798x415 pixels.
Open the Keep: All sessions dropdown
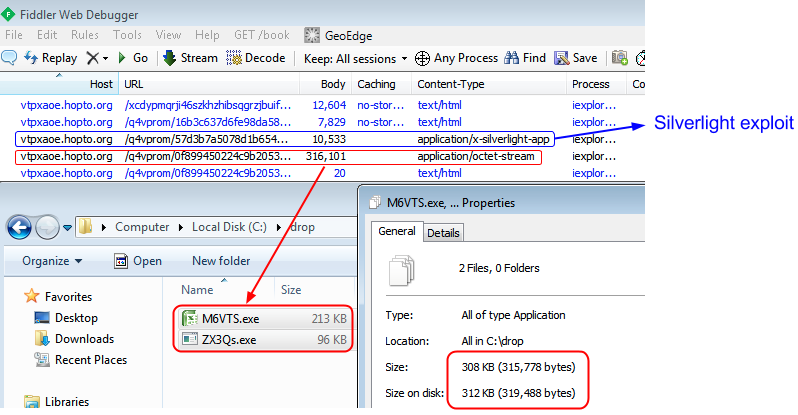tap(355, 59)
